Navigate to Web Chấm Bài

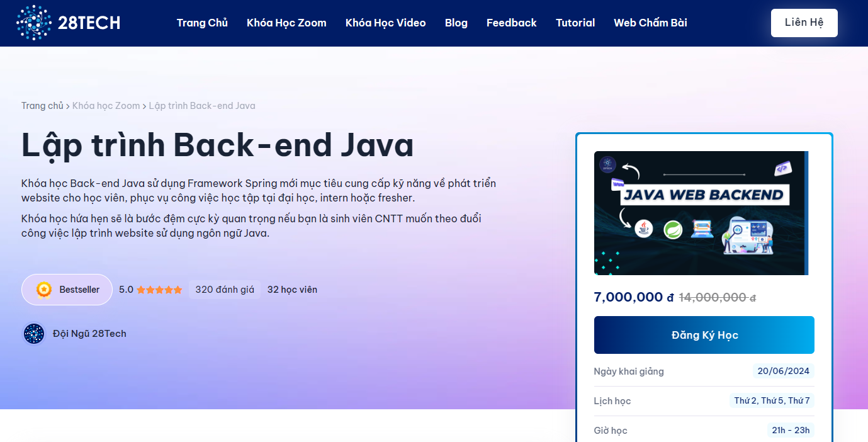(650, 23)
